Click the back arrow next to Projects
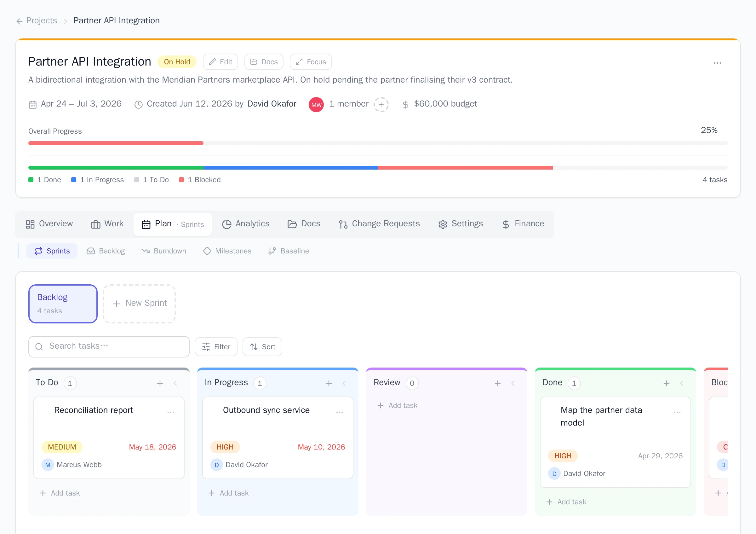 pos(20,21)
